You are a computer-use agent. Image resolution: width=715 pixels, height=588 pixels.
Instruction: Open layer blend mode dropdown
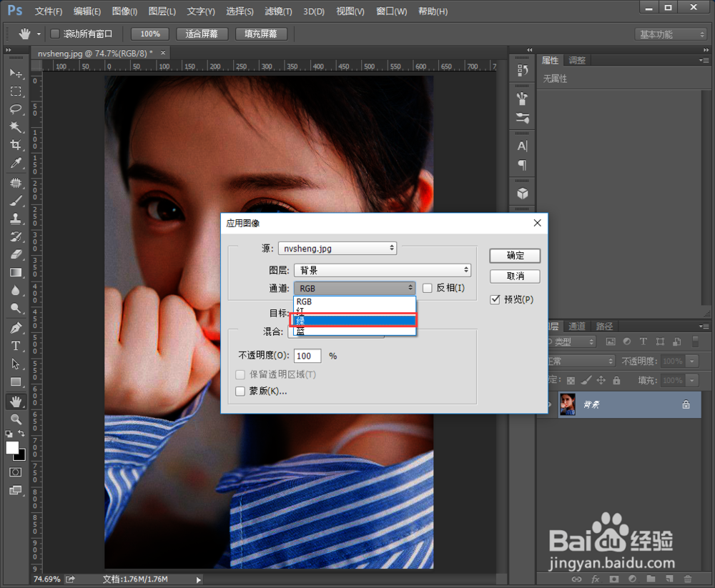(x=581, y=361)
